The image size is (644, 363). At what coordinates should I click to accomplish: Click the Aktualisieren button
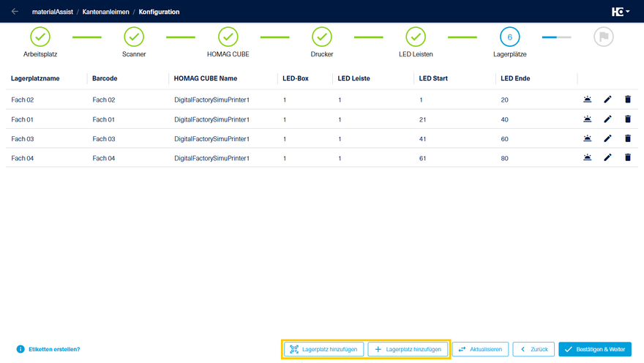(480, 349)
